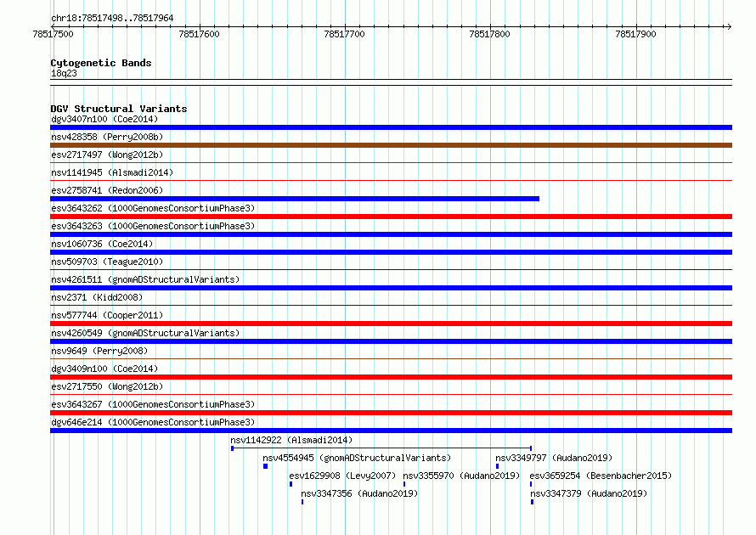The width and height of the screenshot is (756, 535).
Task: Click the ruler's left arrowhead
Action: coord(53,26)
